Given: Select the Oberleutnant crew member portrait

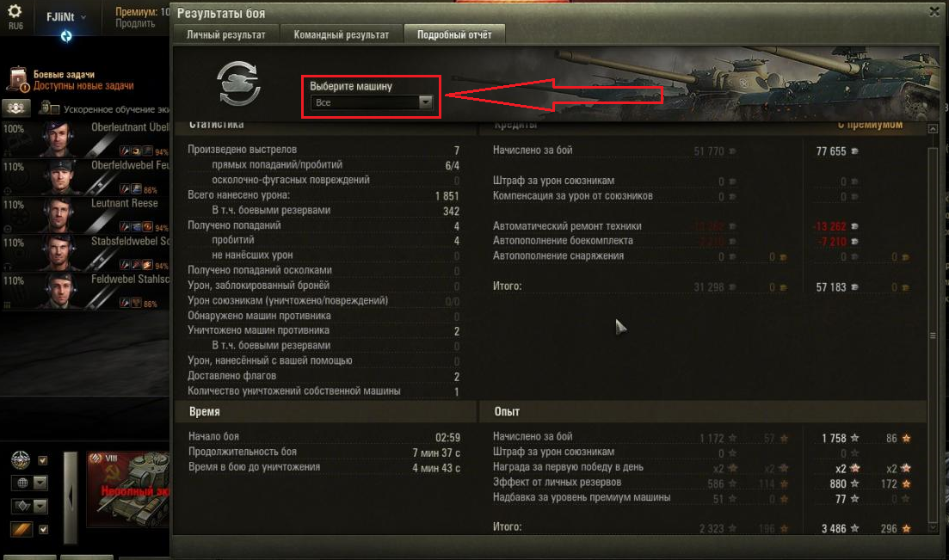Looking at the screenshot, I should pos(58,138).
